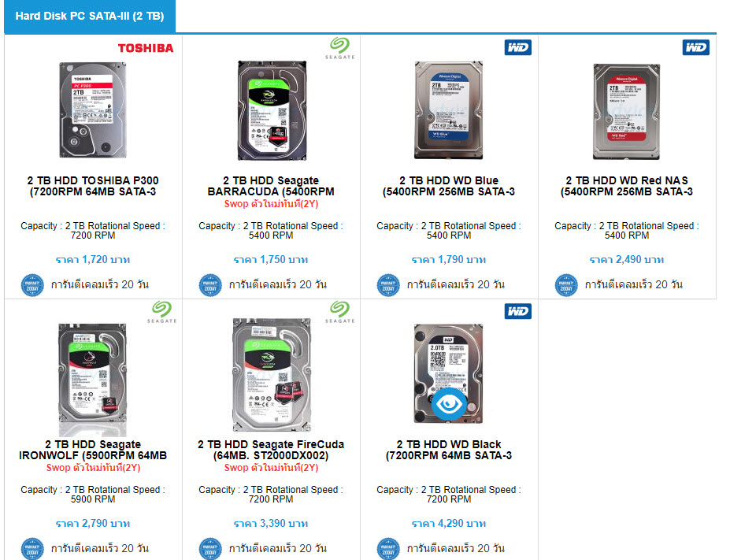Click the Toshiba P300 hard drive image
This screenshot has width=756, height=560.
[x=93, y=110]
